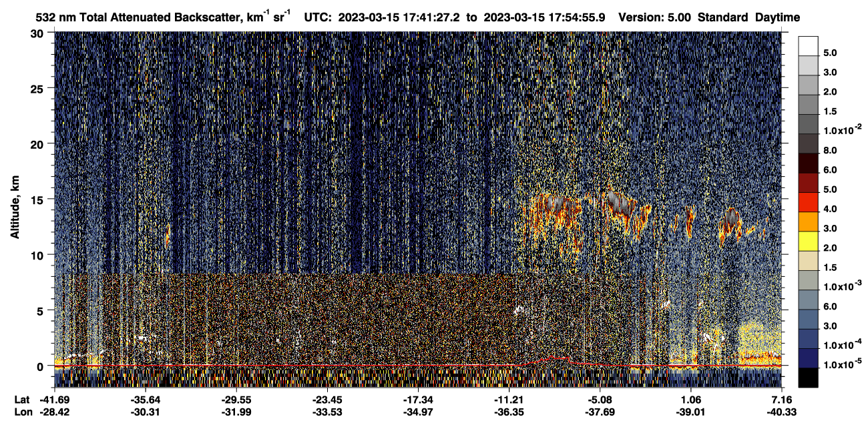This screenshot has height=445, width=868.
Task: Click colorbar label '1.0x10-3'
Action: click(x=843, y=285)
